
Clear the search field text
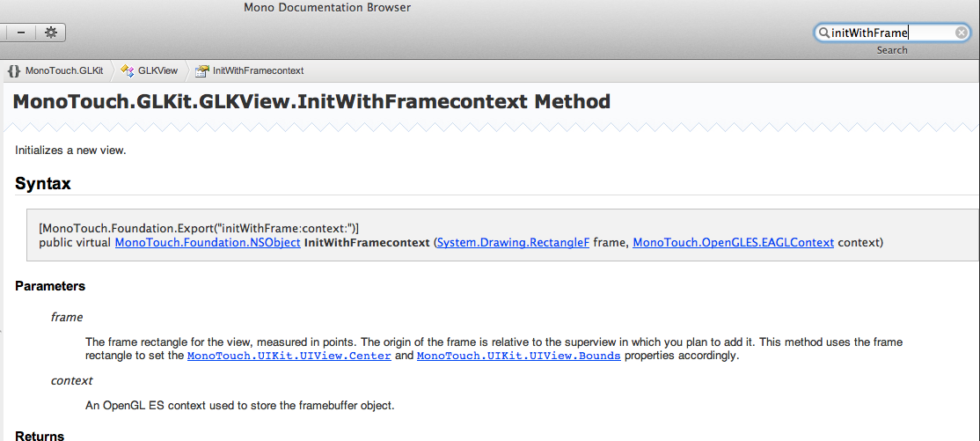coord(962,33)
